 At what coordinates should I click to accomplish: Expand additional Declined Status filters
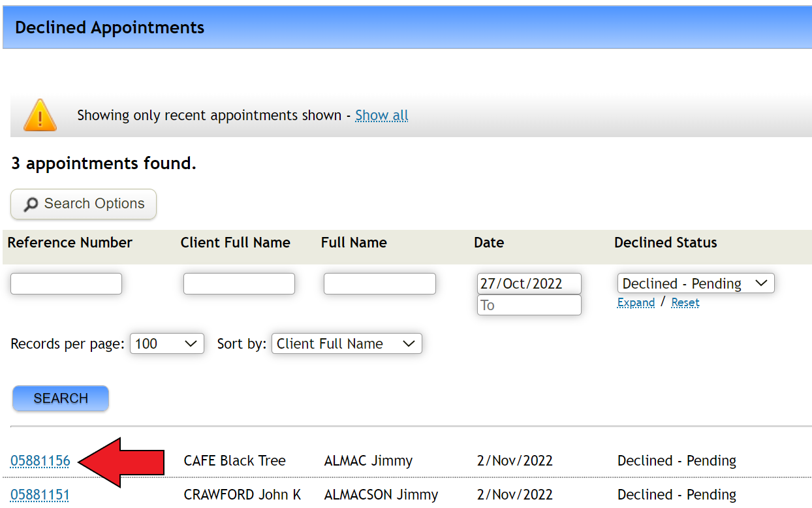pos(635,302)
